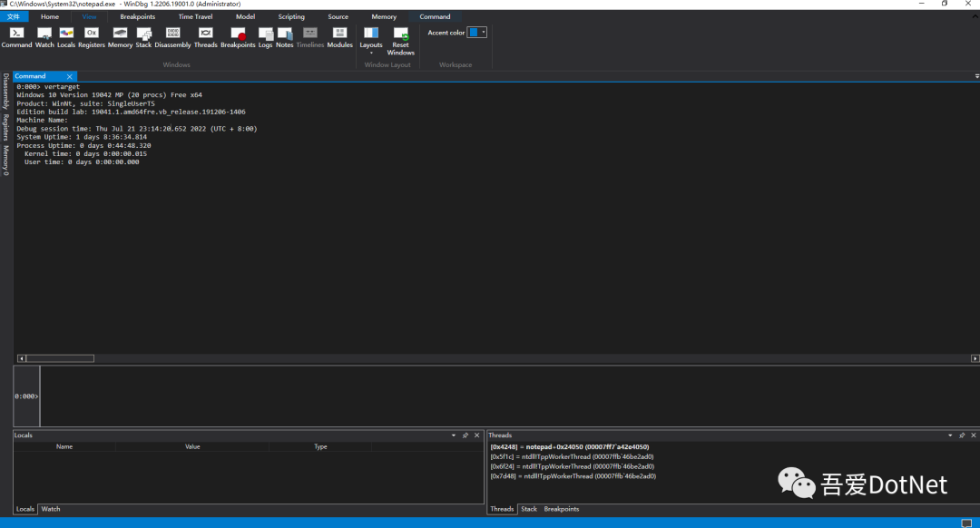Open the Breakpoints window icon
This screenshot has width=980, height=528.
(x=238, y=37)
